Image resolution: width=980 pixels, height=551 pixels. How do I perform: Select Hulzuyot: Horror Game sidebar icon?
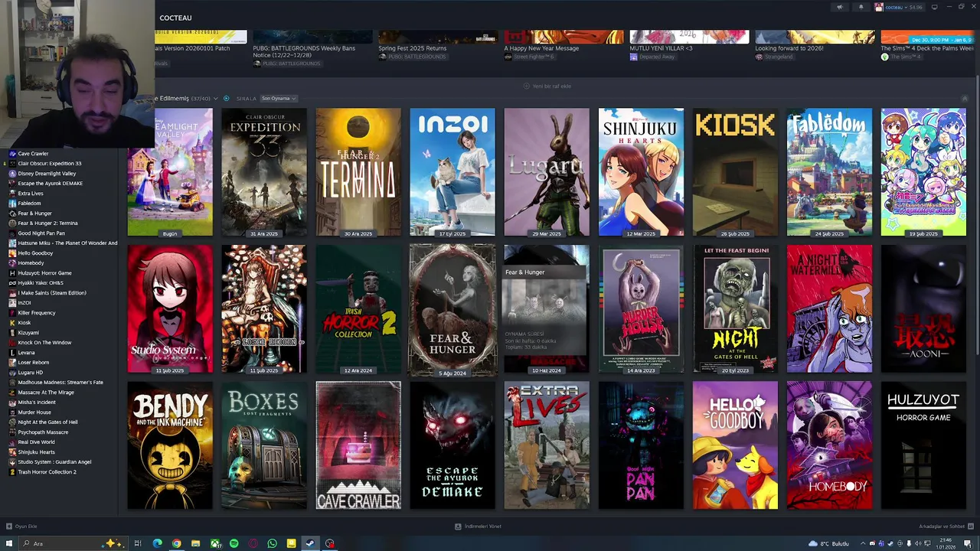pyautogui.click(x=12, y=273)
